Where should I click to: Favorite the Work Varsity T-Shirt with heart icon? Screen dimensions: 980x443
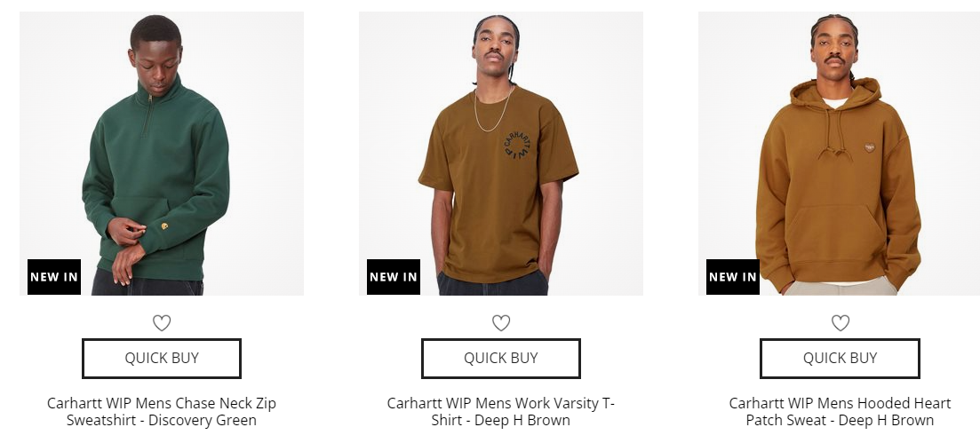[x=501, y=322]
